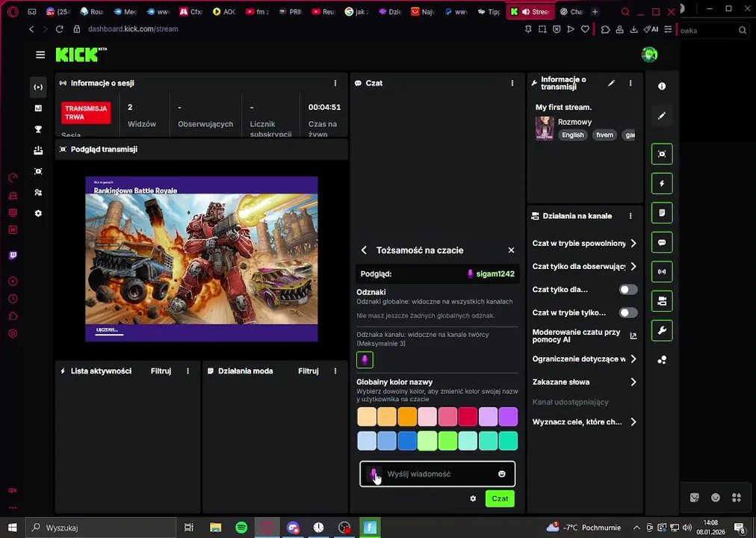Open chat settings gear next to Czat button
The image size is (756, 538).
(x=473, y=498)
